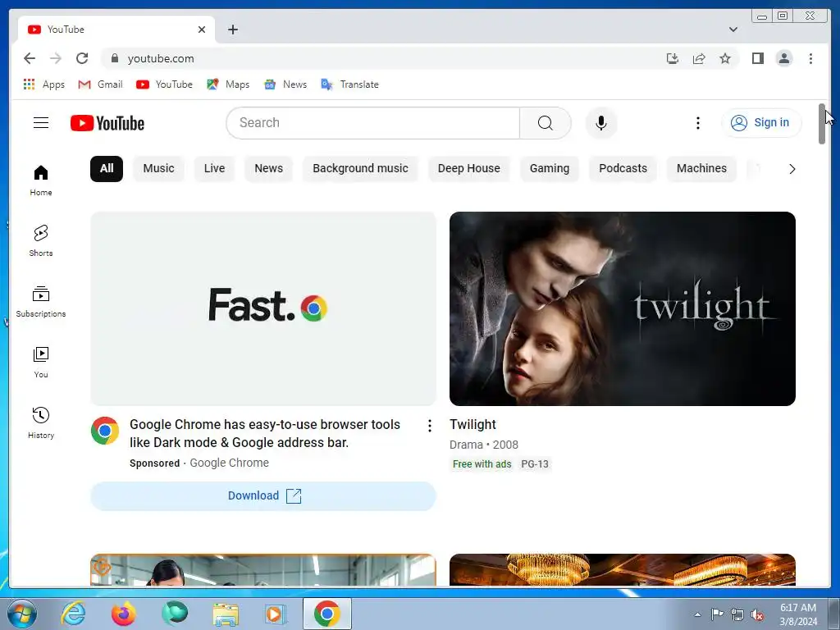
Task: Open the Apps bookmark shortcut
Action: tap(44, 84)
